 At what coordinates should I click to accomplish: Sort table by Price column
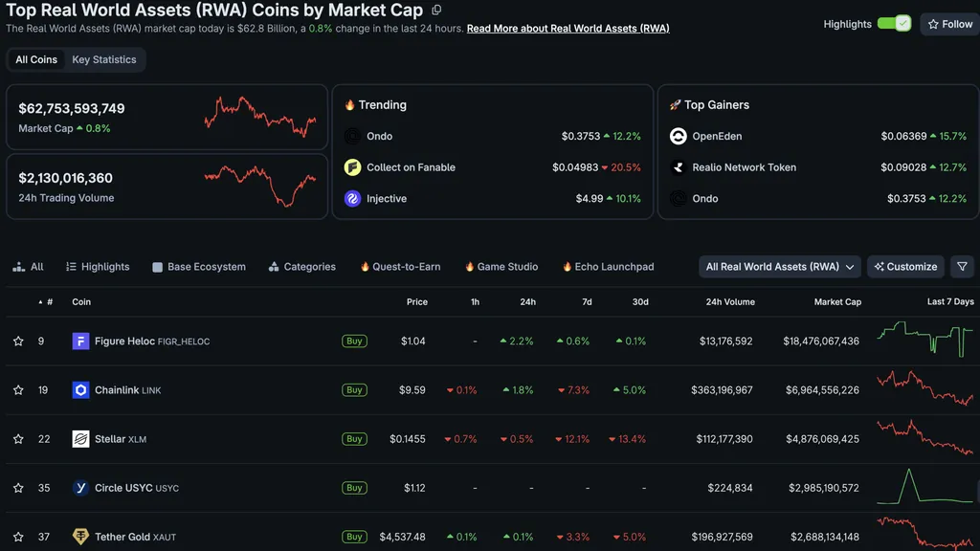coord(417,301)
